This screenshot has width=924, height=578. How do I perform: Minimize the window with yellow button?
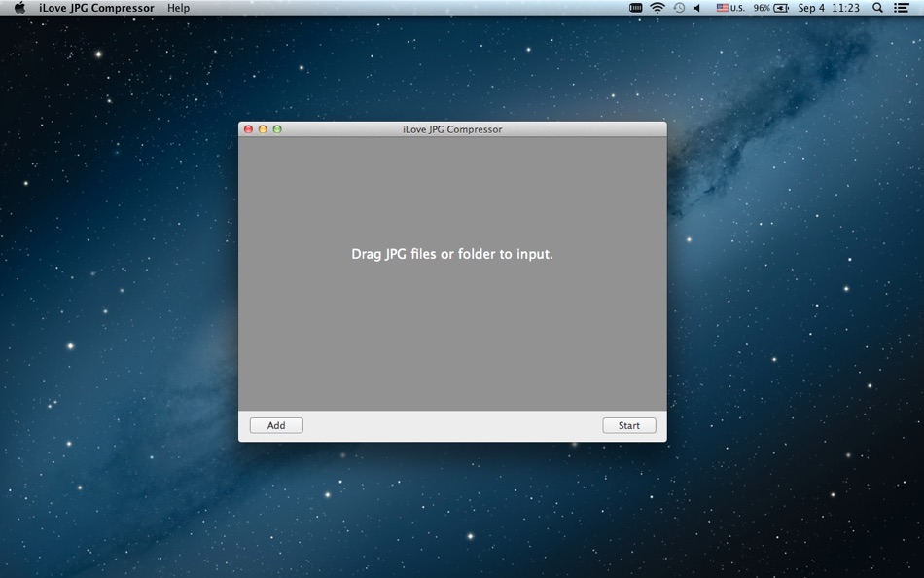[x=263, y=129]
